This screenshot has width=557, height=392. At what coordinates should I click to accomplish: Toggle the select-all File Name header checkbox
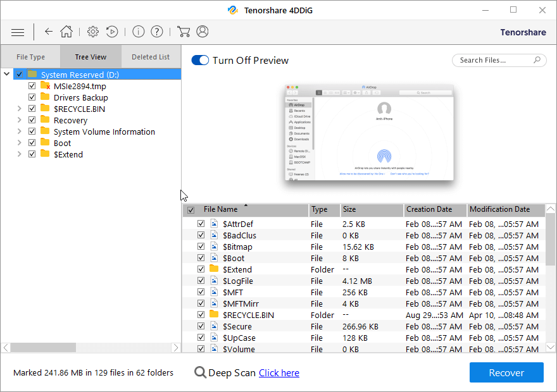pyautogui.click(x=191, y=210)
